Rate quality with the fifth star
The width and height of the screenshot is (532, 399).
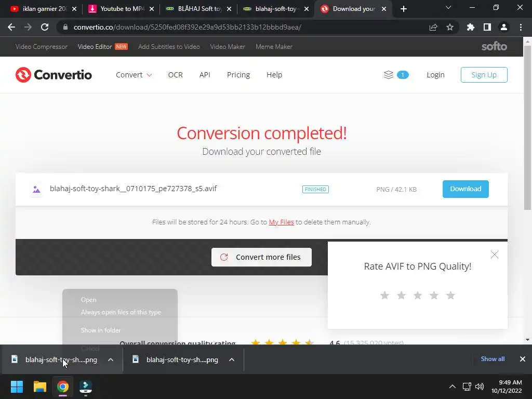[x=450, y=296]
